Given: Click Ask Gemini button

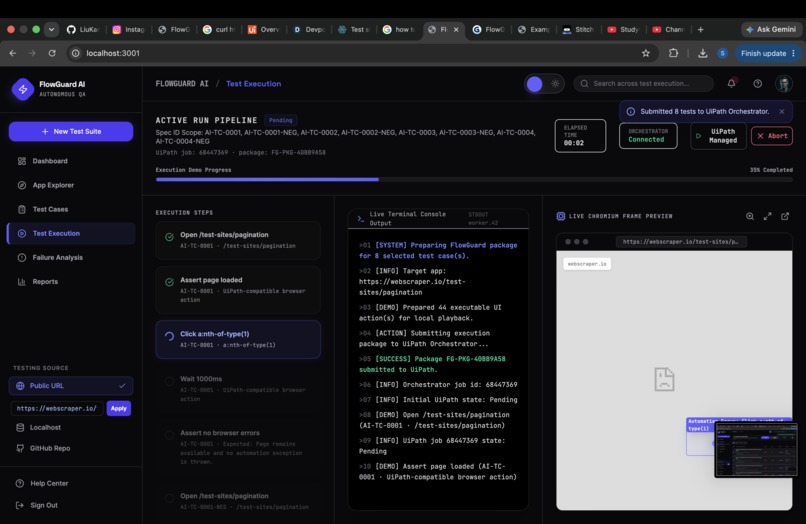Looking at the screenshot, I should tap(771, 29).
